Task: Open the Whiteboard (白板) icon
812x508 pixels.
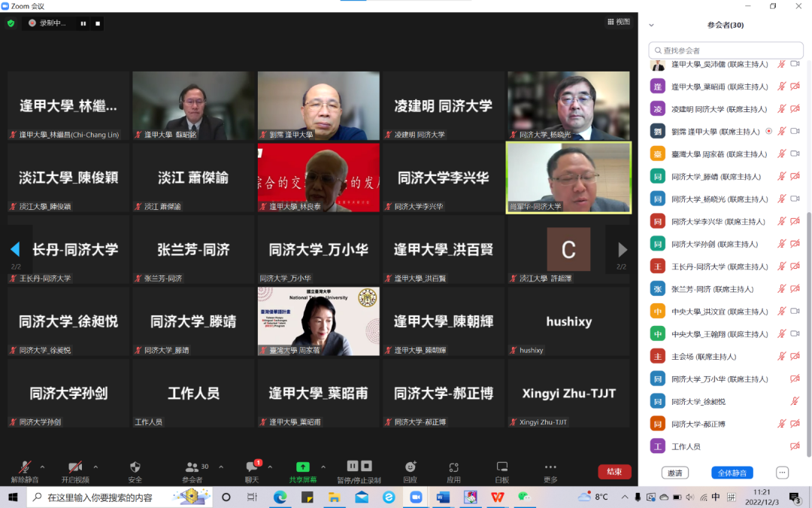Action: (x=501, y=467)
